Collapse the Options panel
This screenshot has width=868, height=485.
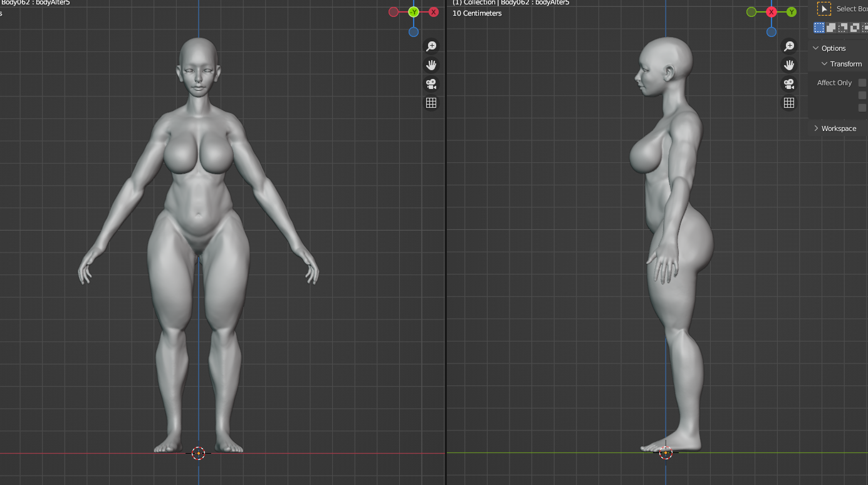[x=816, y=48]
